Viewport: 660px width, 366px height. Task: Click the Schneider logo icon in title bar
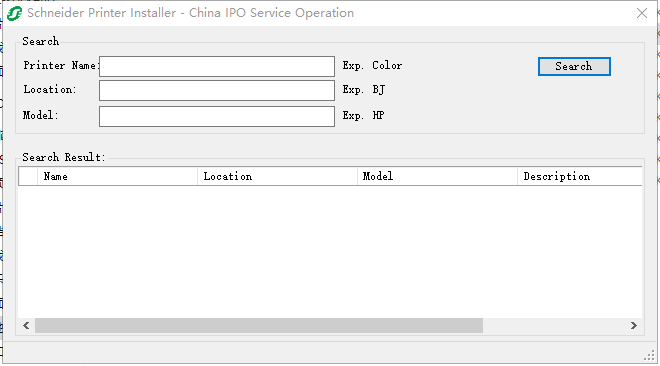click(14, 13)
